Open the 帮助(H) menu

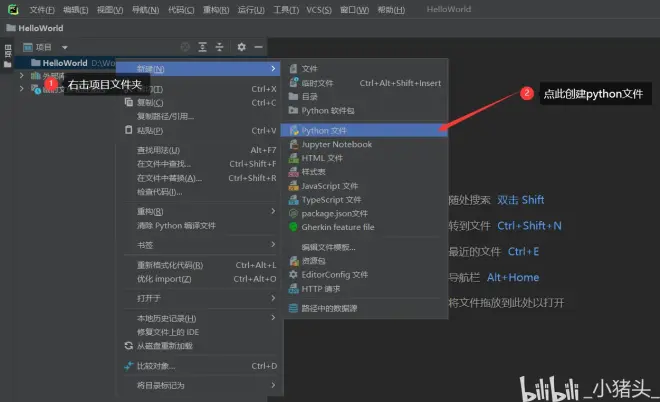tap(391, 9)
